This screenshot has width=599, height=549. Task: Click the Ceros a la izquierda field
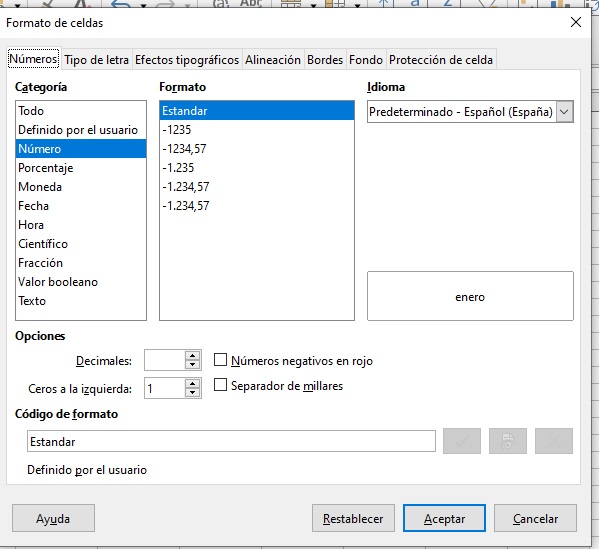click(x=165, y=388)
